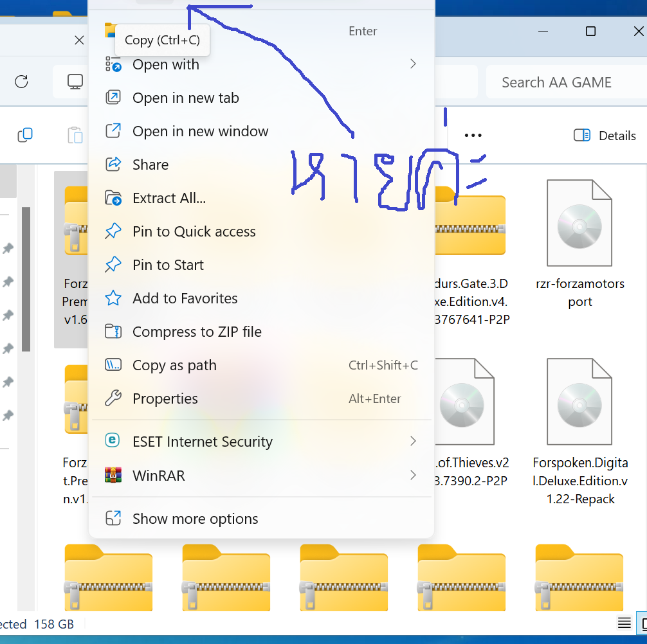Open Properties from context menu
The image size is (647, 644).
tap(261, 398)
